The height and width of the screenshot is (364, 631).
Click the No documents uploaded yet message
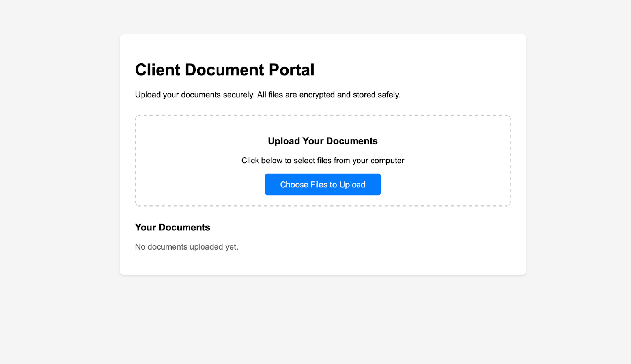[187, 247]
